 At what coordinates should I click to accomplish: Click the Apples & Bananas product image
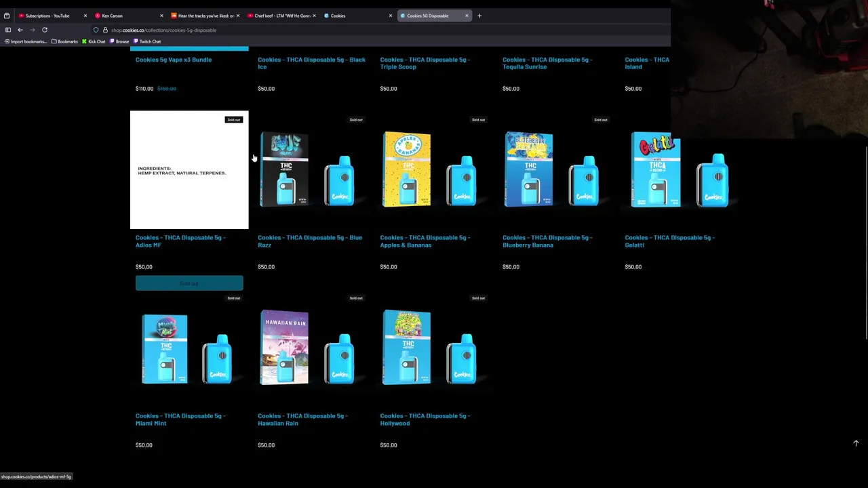[434, 170]
